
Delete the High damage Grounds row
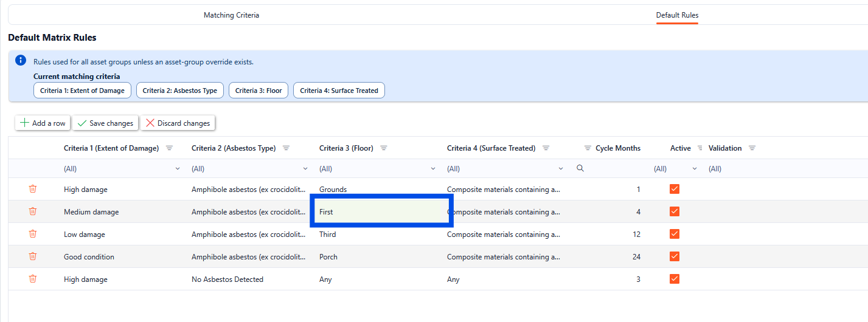(x=33, y=189)
